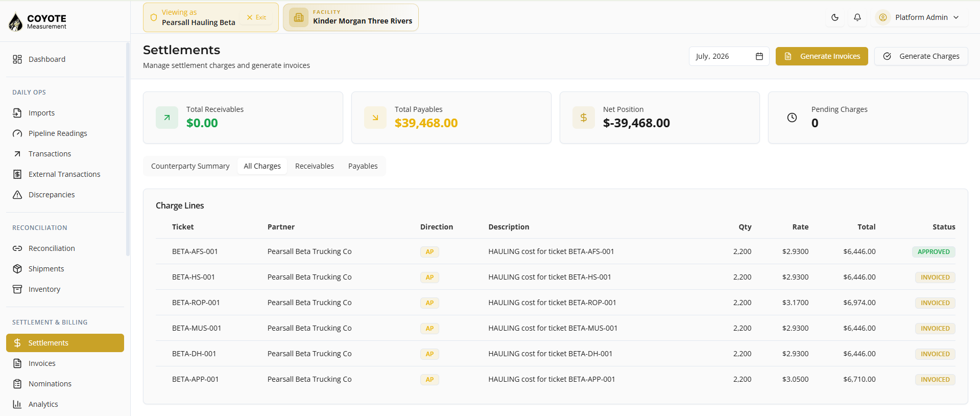Open Dashboard from the sidebar

(65, 59)
